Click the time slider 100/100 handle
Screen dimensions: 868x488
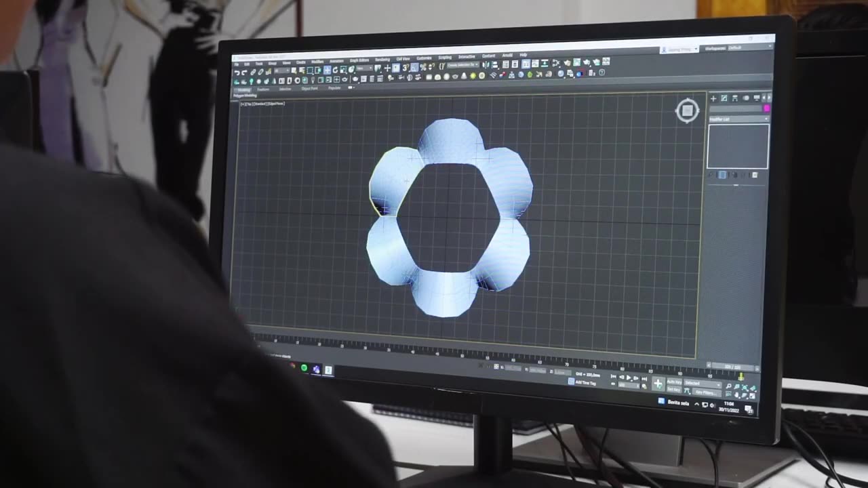click(x=732, y=367)
